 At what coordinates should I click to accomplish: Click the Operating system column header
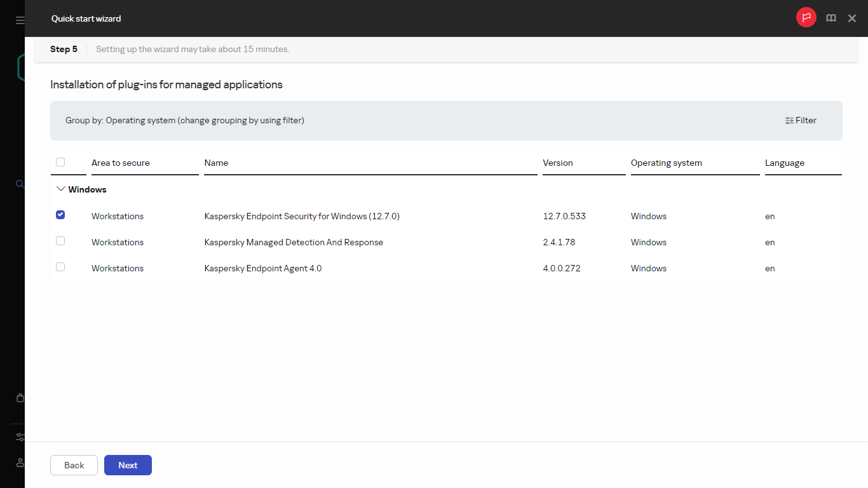pyautogui.click(x=666, y=163)
